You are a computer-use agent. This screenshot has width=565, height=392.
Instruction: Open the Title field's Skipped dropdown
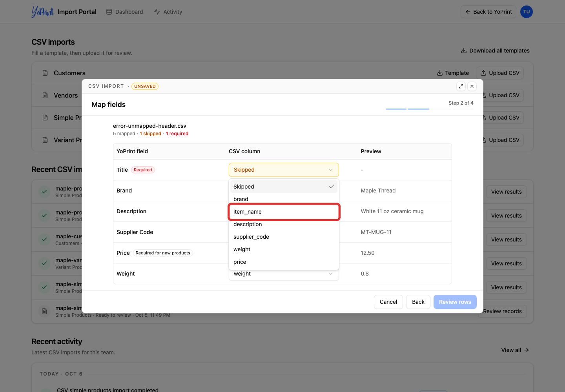tap(284, 170)
